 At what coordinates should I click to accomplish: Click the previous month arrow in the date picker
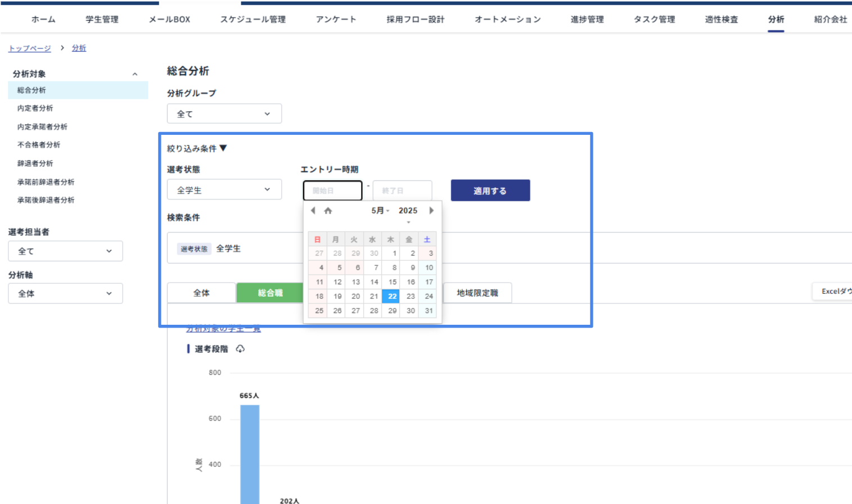tap(313, 210)
